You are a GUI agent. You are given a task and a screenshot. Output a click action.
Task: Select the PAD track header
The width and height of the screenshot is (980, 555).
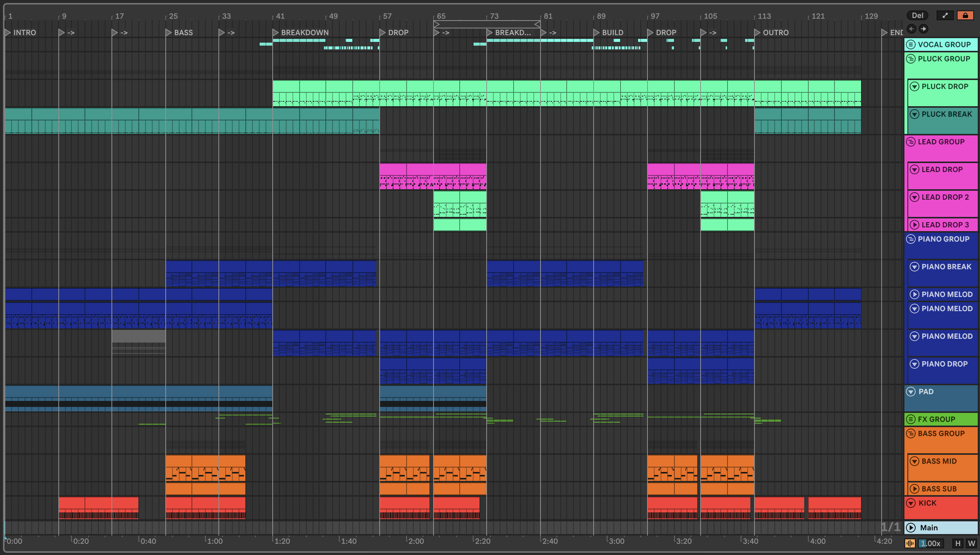click(x=926, y=392)
